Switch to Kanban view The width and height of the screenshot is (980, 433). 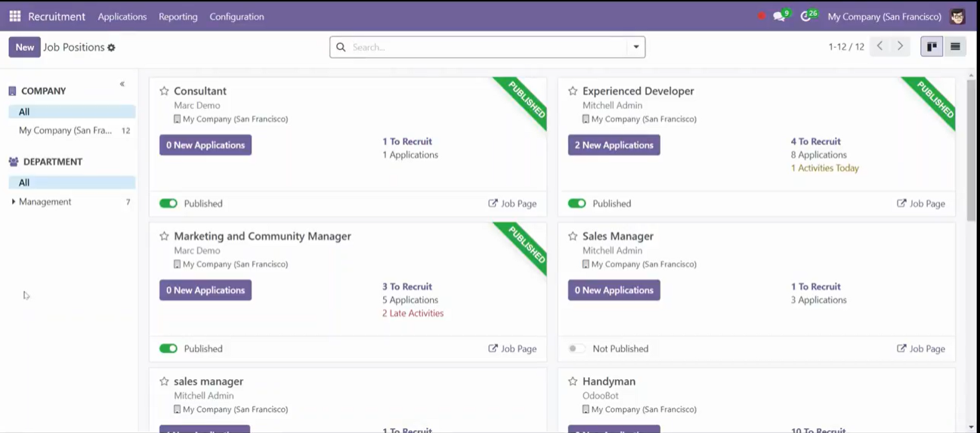point(932,47)
